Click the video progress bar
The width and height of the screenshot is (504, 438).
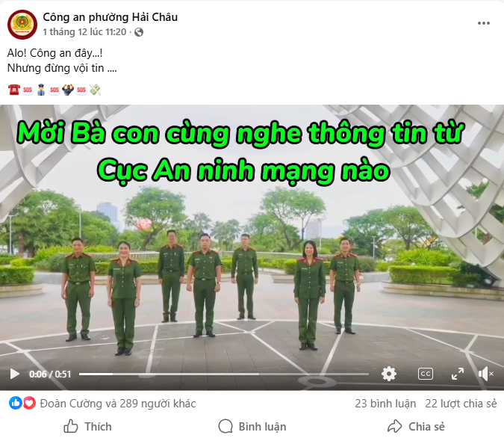(x=224, y=374)
